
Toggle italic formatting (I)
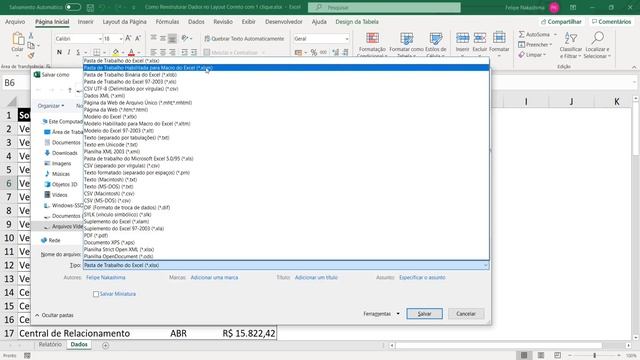pyautogui.click(x=69, y=52)
